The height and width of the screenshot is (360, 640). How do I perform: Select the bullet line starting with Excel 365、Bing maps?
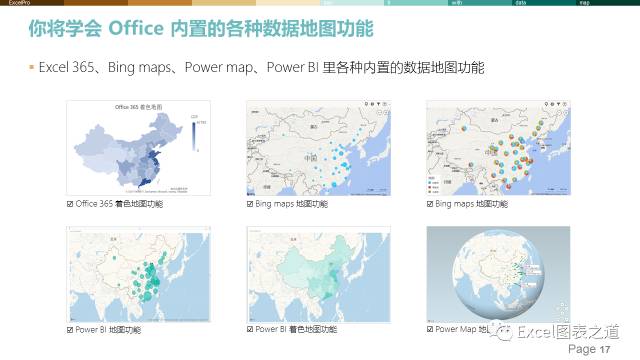(261, 67)
